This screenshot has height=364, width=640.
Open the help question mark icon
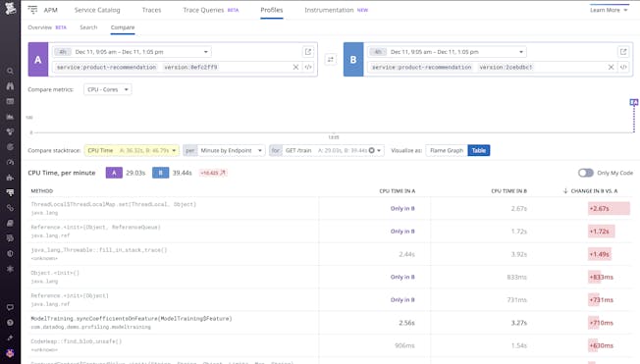pyautogui.click(x=10, y=323)
